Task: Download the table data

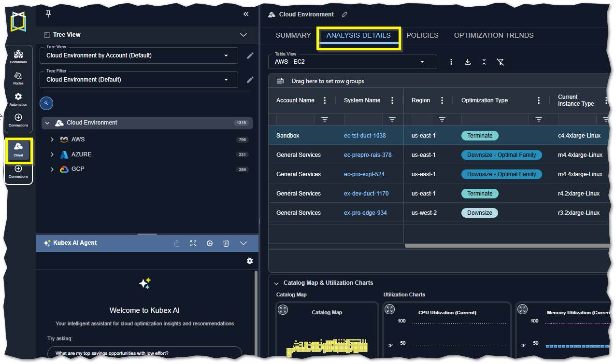Action: click(467, 62)
